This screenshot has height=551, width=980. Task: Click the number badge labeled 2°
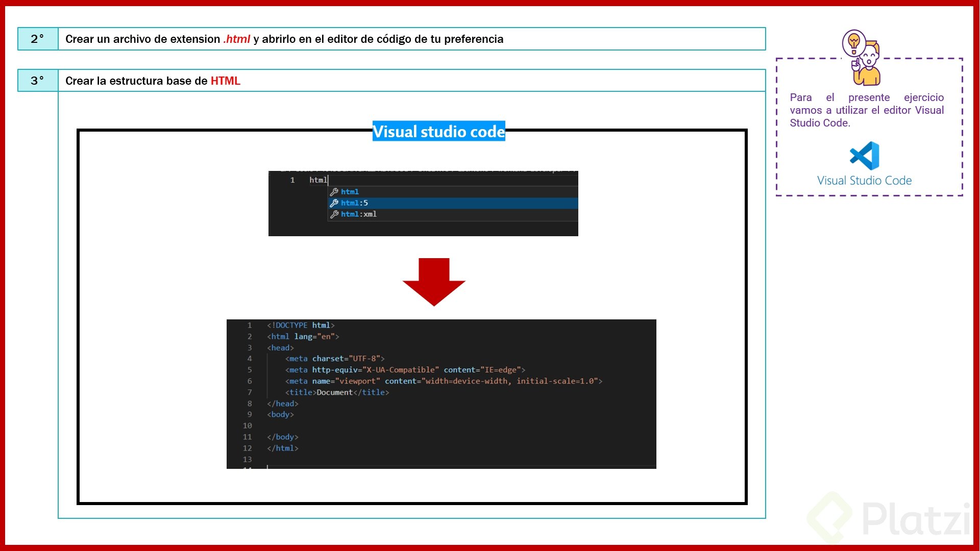[x=37, y=38]
